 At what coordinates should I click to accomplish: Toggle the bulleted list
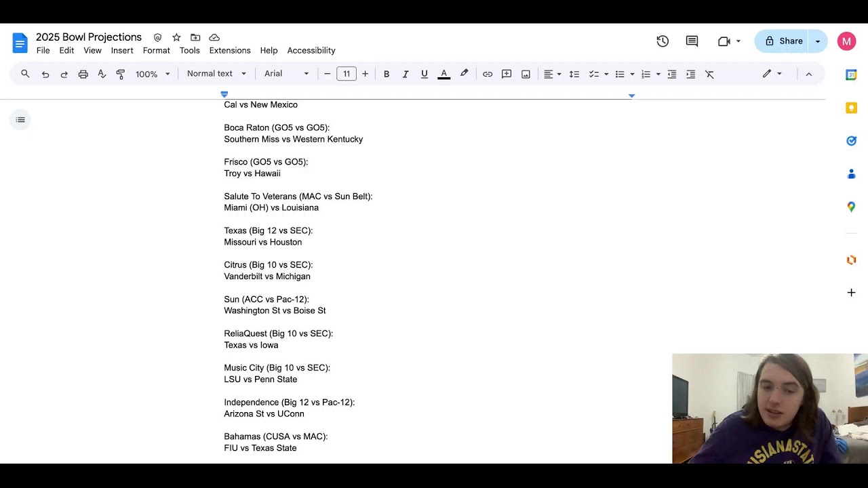coord(620,74)
